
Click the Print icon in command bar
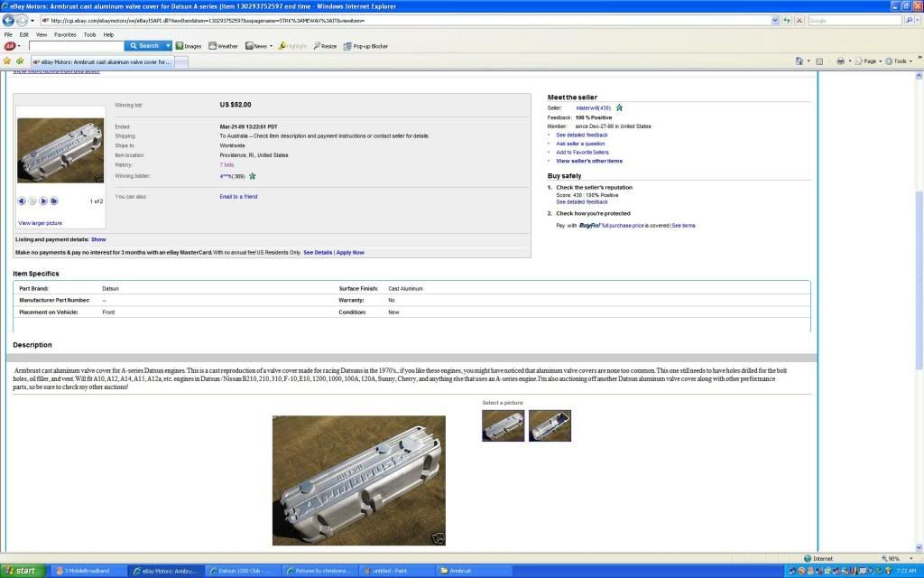(840, 61)
